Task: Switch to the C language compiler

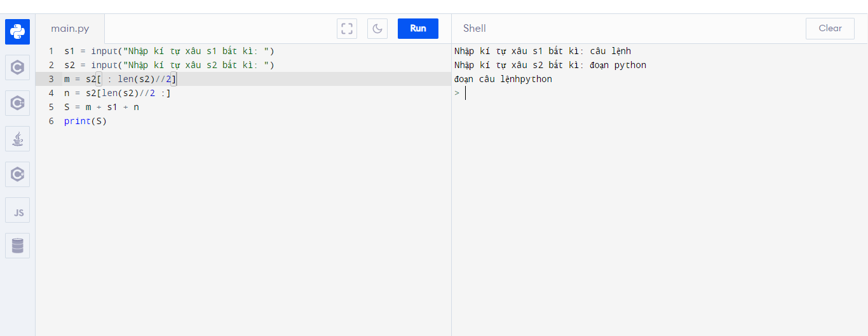Action: tap(18, 67)
